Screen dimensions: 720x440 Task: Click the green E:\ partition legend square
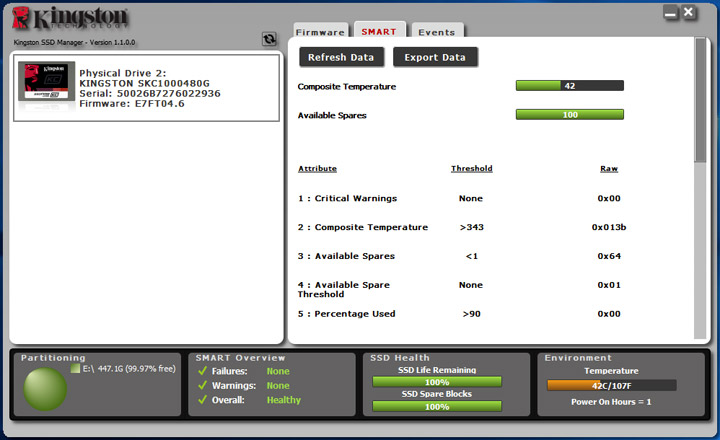pyautogui.click(x=75, y=368)
